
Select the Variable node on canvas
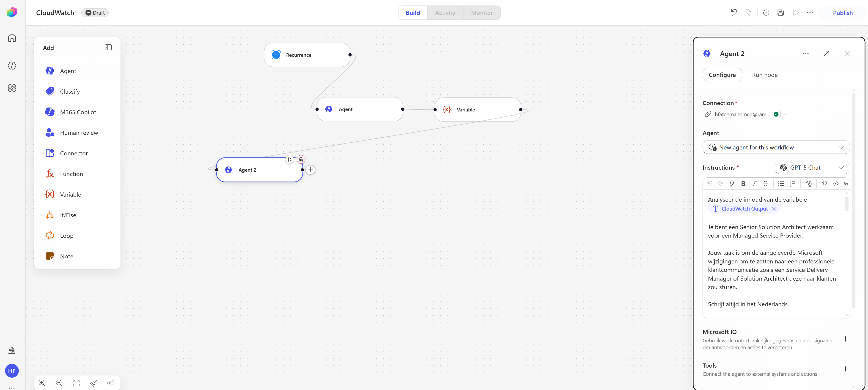coord(478,110)
